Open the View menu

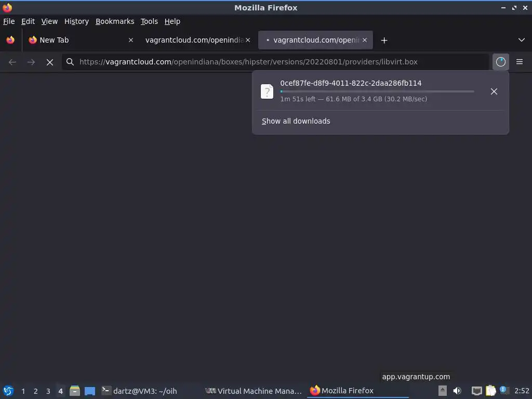coord(49,21)
